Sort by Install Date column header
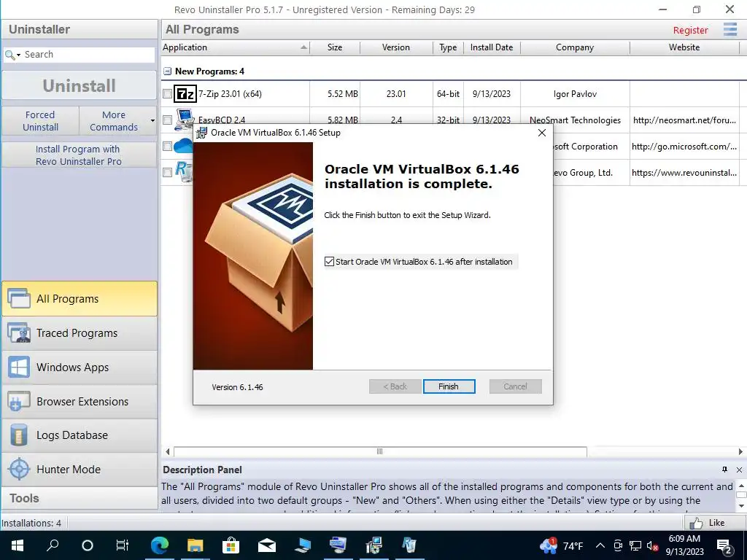Image resolution: width=747 pixels, height=560 pixels. (492, 47)
